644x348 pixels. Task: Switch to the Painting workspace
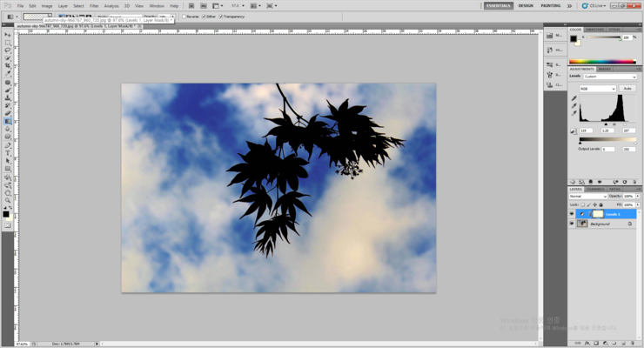(x=550, y=5)
